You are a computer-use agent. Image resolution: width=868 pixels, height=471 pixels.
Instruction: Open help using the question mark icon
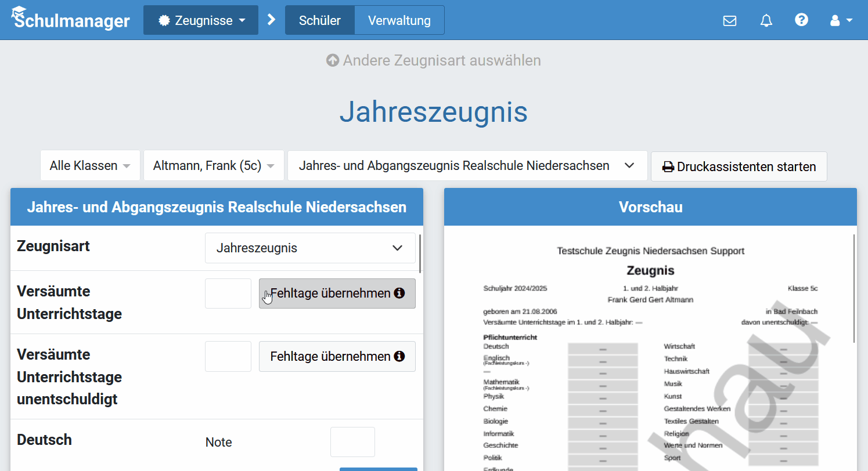tap(802, 20)
